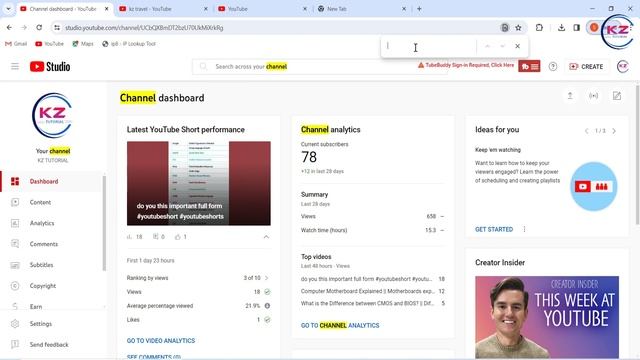Reload the page
The height and width of the screenshot is (360, 640).
(x=39, y=27)
